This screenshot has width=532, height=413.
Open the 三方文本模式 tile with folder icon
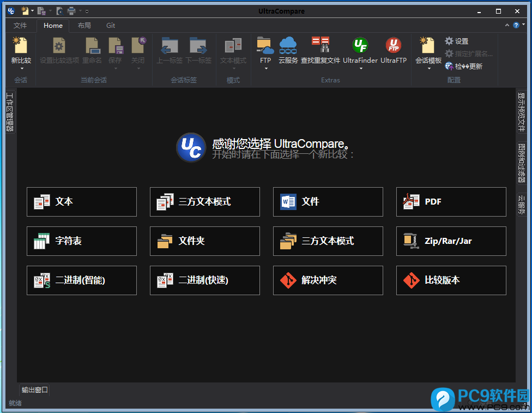point(328,241)
